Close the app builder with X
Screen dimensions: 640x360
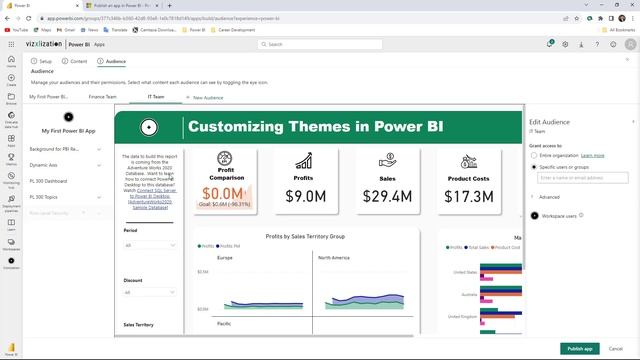pos(627,60)
